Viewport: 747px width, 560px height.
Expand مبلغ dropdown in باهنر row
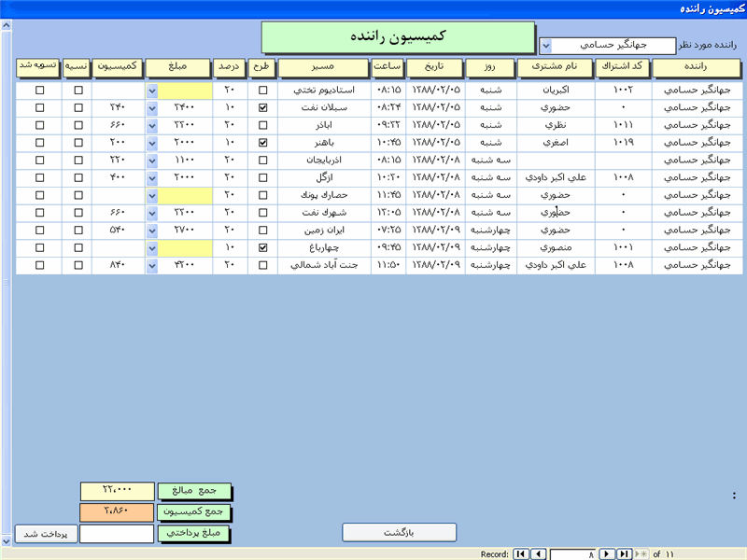pyautogui.click(x=152, y=143)
